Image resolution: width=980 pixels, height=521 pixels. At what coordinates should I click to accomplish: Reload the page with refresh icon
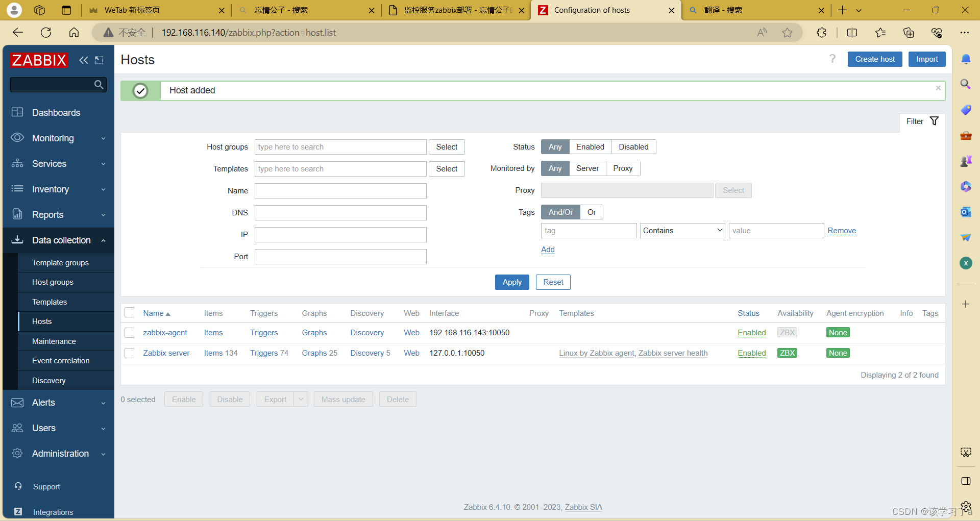pos(46,33)
